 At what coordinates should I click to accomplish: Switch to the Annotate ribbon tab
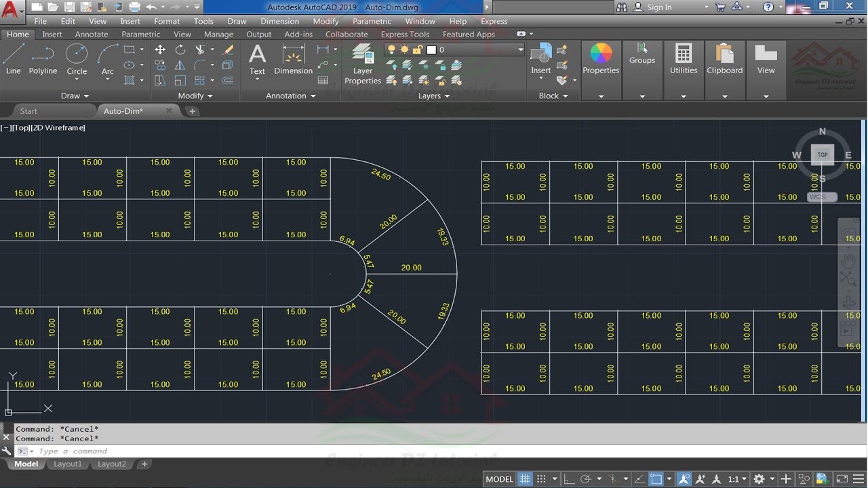point(92,34)
